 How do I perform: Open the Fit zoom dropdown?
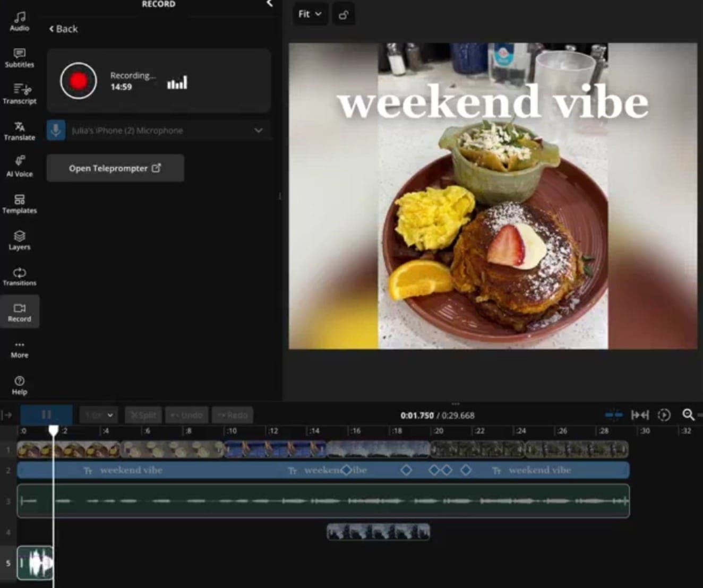(x=310, y=14)
